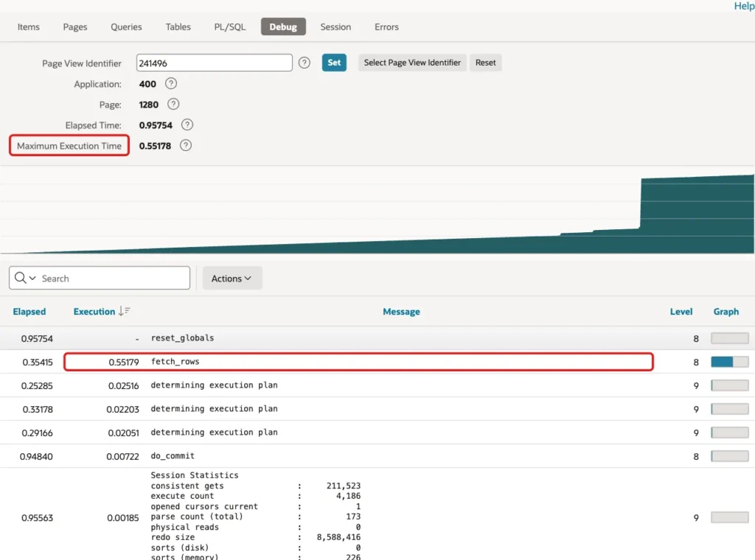Viewport: 755px width, 560px height.
Task: Click the 0.02516 execution time cell
Action: (x=123, y=385)
